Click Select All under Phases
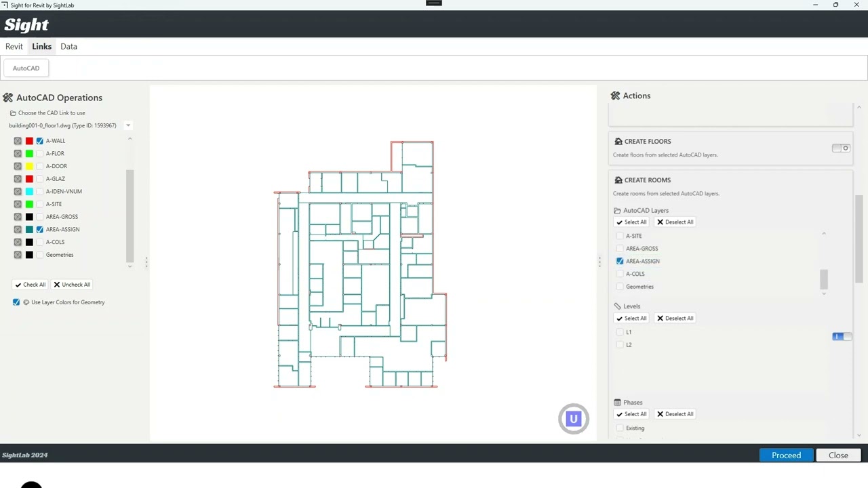This screenshot has width=868, height=488. point(632,414)
